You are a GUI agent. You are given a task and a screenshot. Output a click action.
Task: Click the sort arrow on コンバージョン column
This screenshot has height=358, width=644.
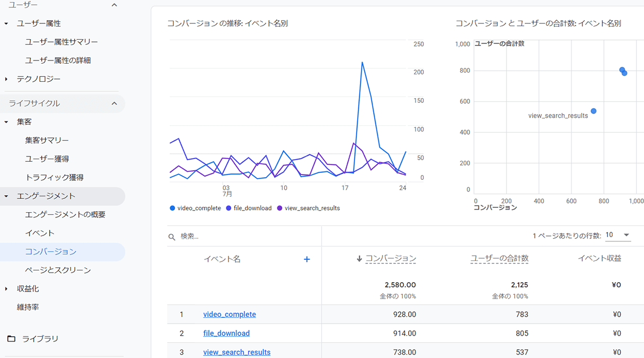[359, 259]
